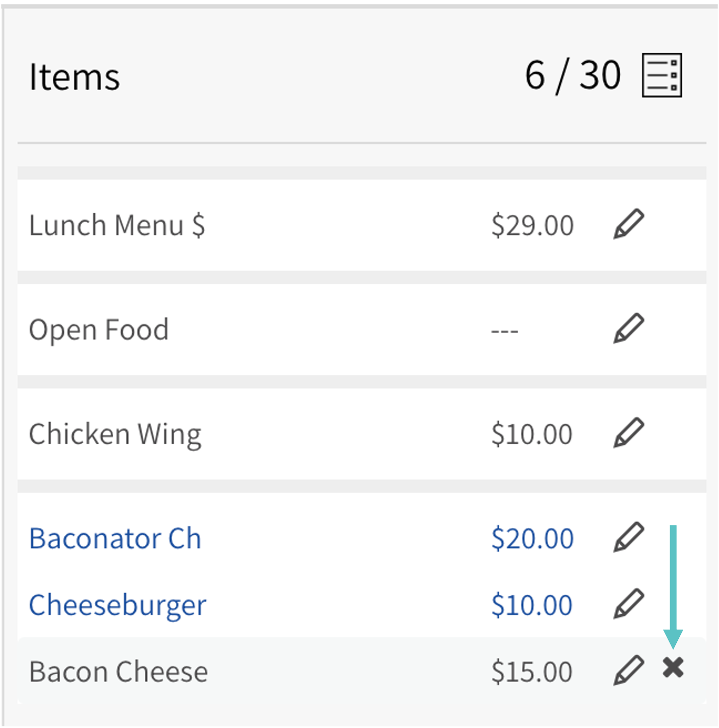Choose the Chicken Wing item name
Screen dimensions: 719x728
tap(115, 434)
